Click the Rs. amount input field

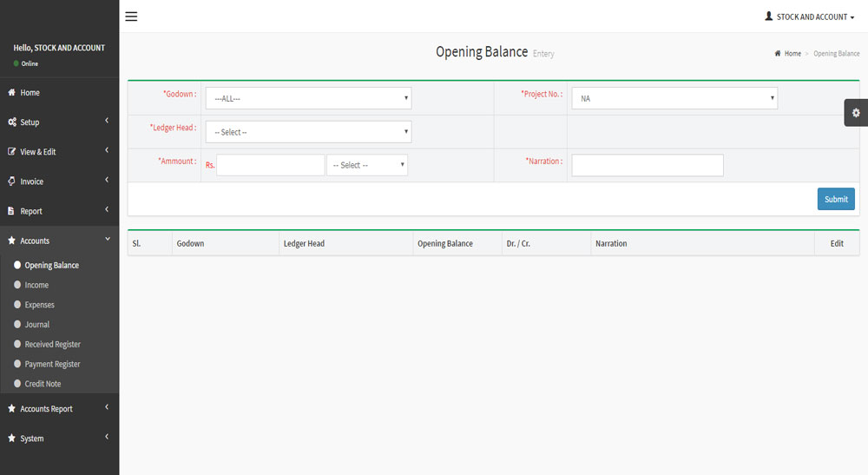pos(270,165)
